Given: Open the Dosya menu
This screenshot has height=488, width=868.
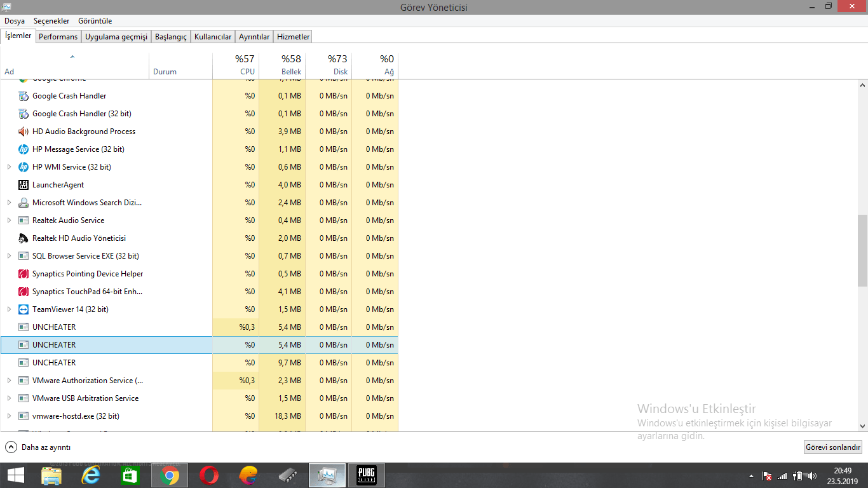Looking at the screenshot, I should (15, 21).
